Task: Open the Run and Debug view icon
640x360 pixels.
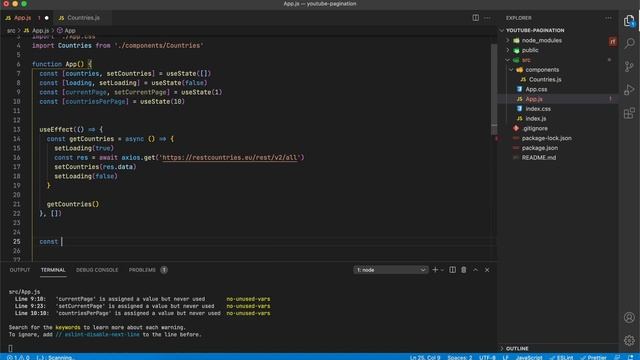Action: coord(629,89)
